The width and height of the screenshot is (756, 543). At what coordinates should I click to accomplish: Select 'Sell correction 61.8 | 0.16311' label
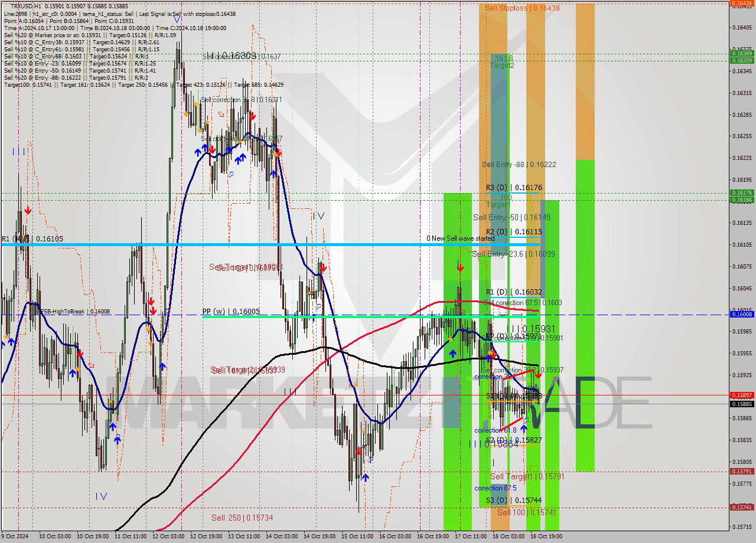click(241, 100)
